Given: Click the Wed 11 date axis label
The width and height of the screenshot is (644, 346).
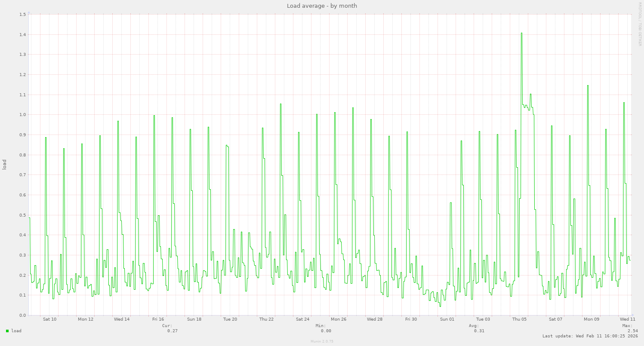Looking at the screenshot, I should (627, 319).
